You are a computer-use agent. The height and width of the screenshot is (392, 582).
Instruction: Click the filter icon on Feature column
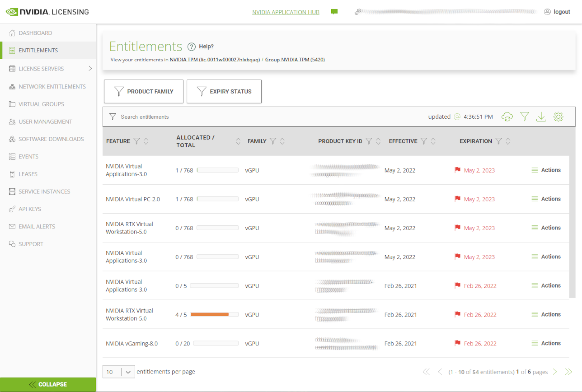tap(136, 141)
